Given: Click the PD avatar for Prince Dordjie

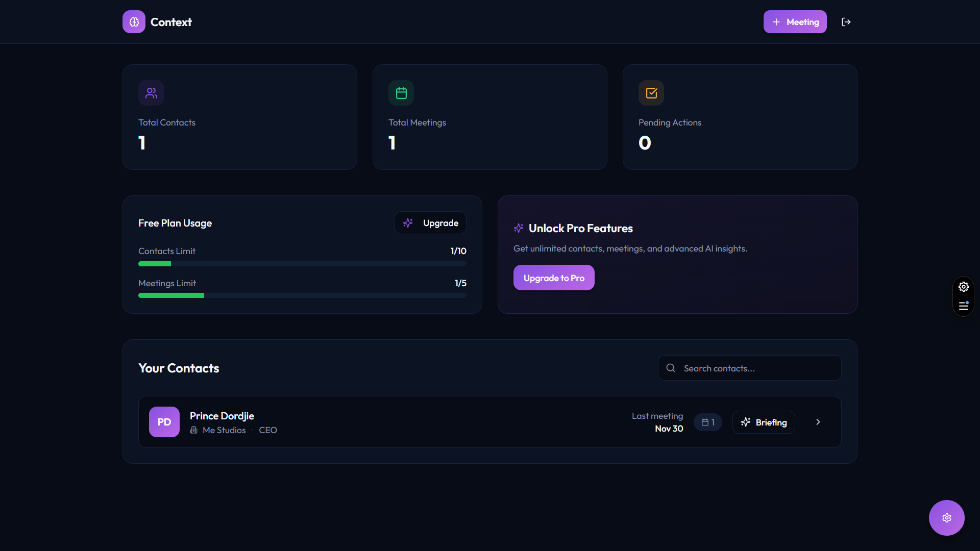Looking at the screenshot, I should click(x=164, y=422).
